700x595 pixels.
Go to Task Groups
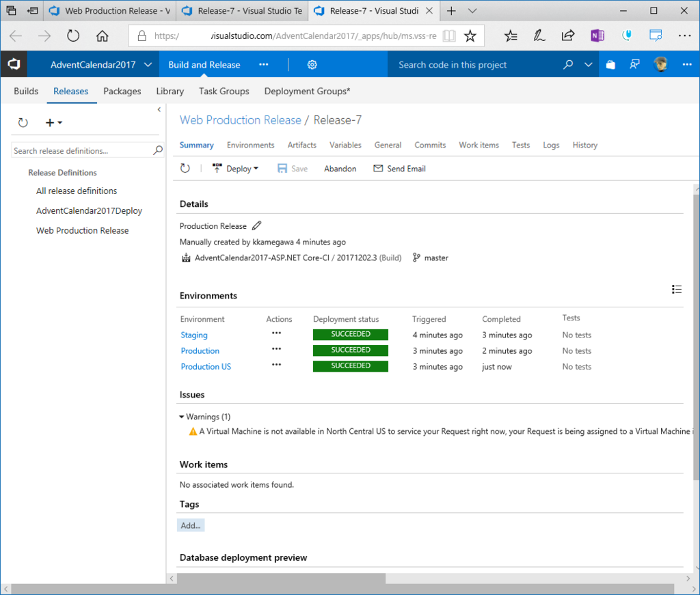click(224, 91)
